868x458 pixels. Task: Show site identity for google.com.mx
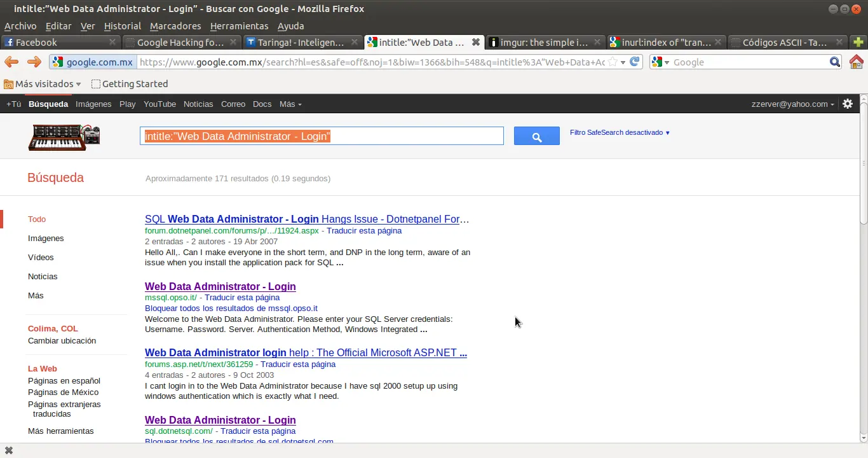93,62
